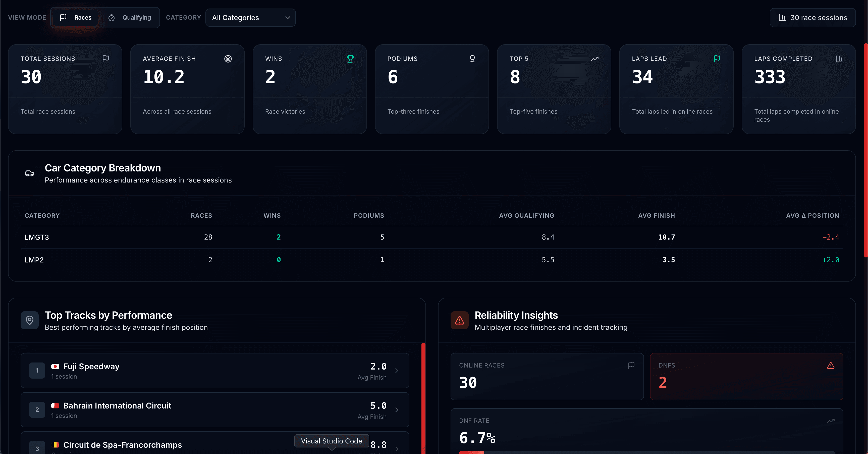Click the bar chart icon on Laps Completed card
Image resolution: width=868 pixels, height=454 pixels.
point(839,59)
